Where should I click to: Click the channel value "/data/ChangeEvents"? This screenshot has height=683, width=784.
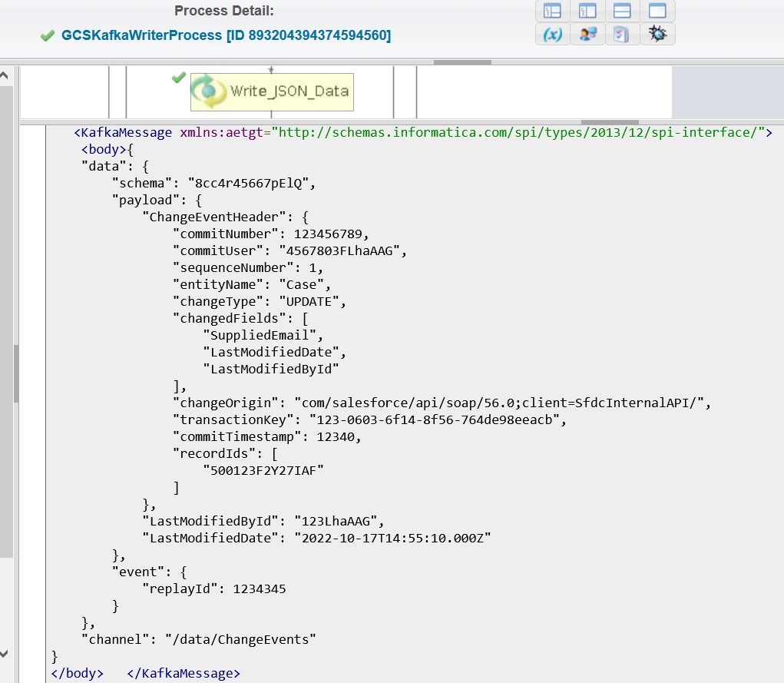(x=240, y=639)
